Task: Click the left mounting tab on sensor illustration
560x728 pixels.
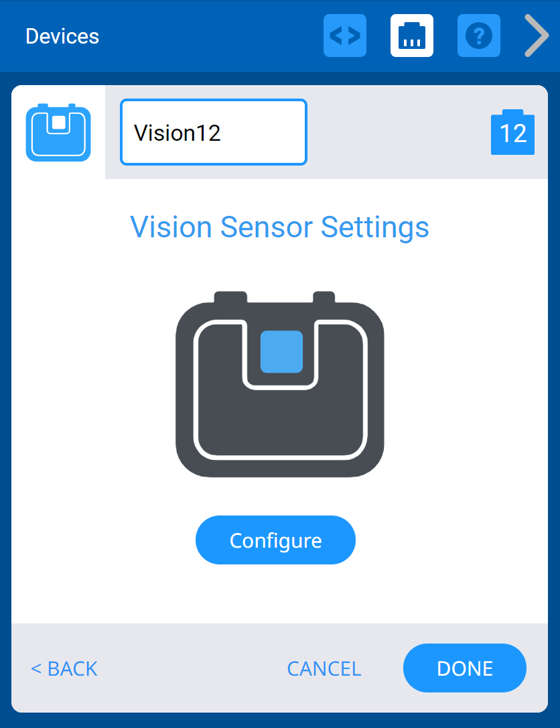Action: click(x=230, y=297)
